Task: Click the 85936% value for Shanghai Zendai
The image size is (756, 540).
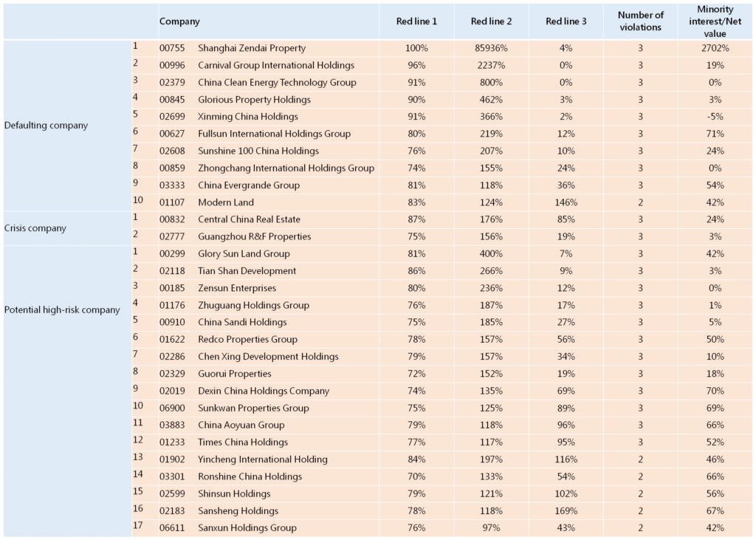Action: coord(491,47)
